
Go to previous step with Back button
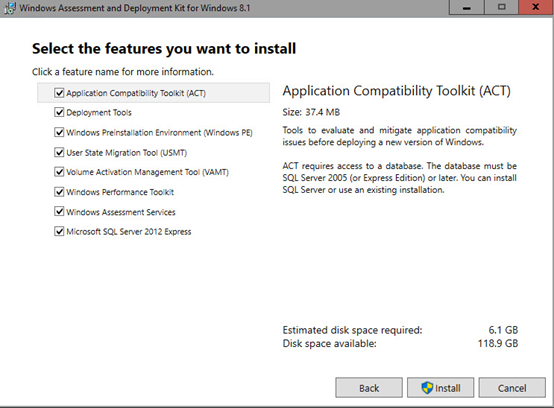(369, 388)
